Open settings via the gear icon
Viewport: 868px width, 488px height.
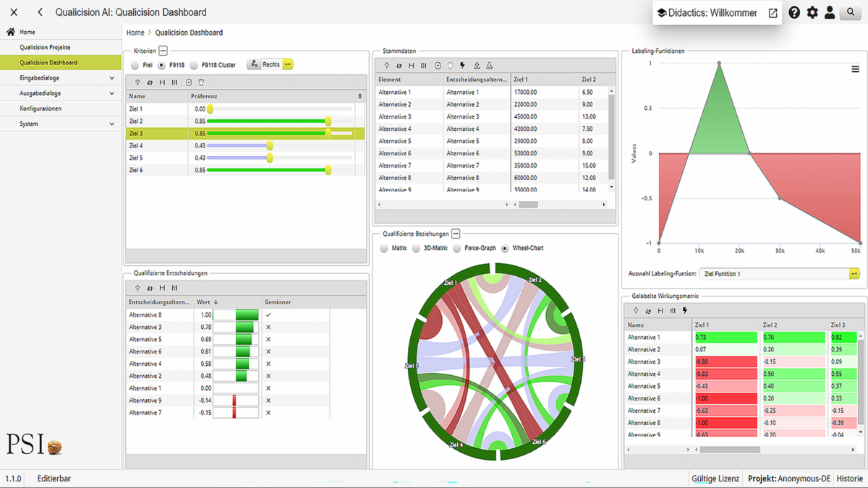click(x=812, y=12)
